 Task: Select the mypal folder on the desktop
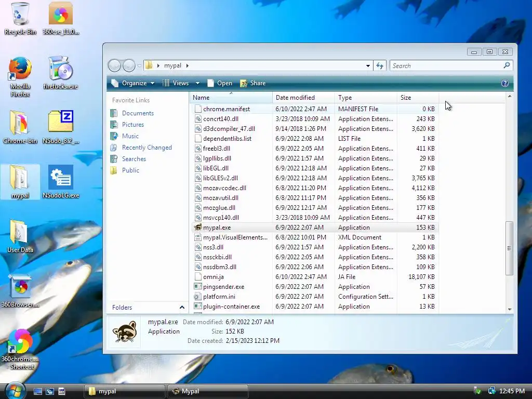point(20,182)
